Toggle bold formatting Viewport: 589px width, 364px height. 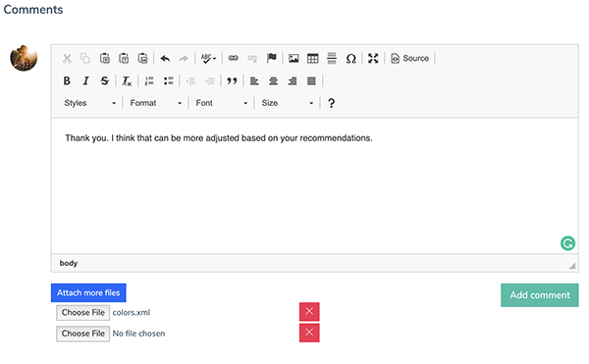67,80
